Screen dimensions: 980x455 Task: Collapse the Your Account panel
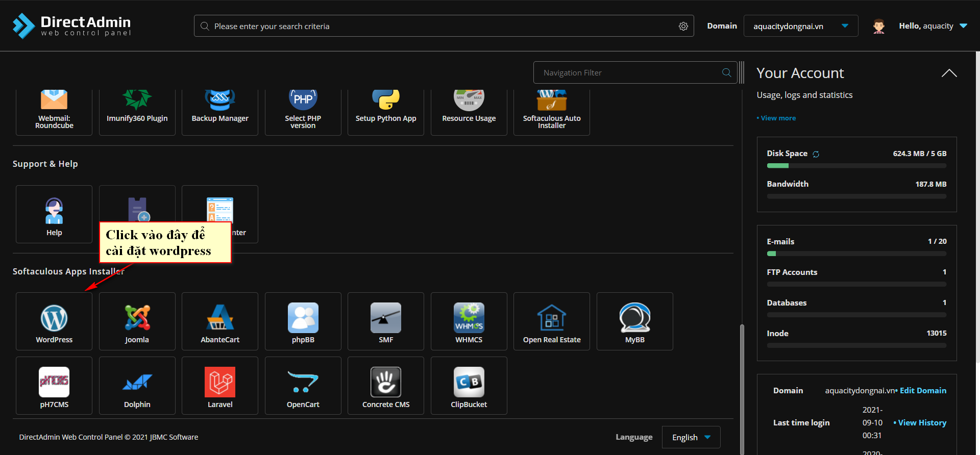tap(949, 73)
